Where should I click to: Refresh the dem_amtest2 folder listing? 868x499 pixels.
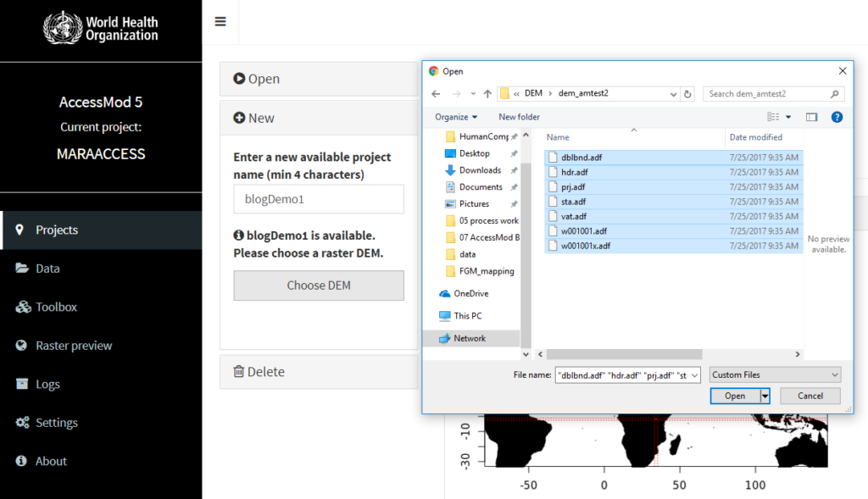click(687, 93)
